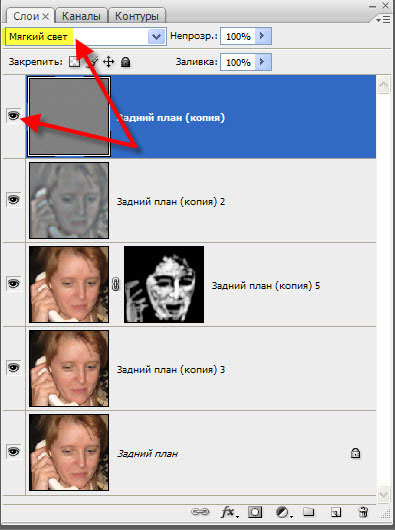Open the Мягкий свет blend mode dropdown

tap(156, 37)
